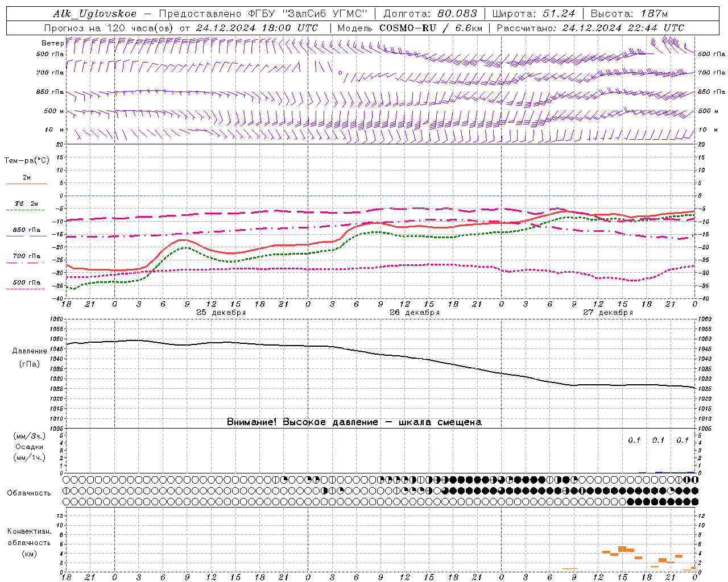The image size is (728, 582).
Task: Click the Тем-ра(°C) temperature panel label
Action: click(27, 160)
